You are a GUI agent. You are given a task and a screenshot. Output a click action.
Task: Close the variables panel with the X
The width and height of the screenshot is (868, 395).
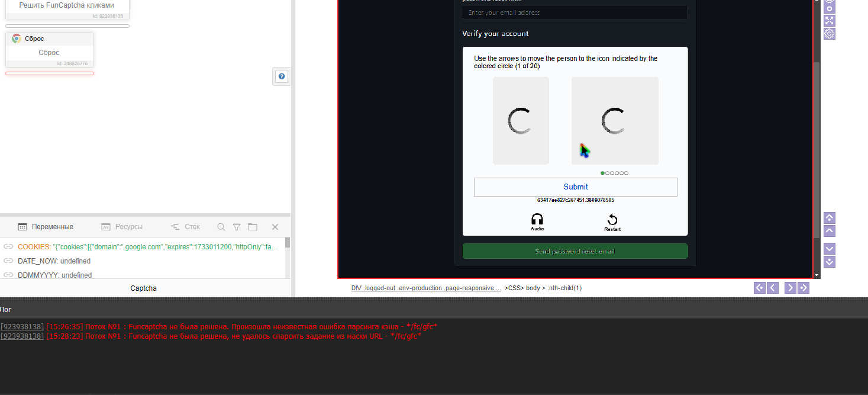[275, 227]
